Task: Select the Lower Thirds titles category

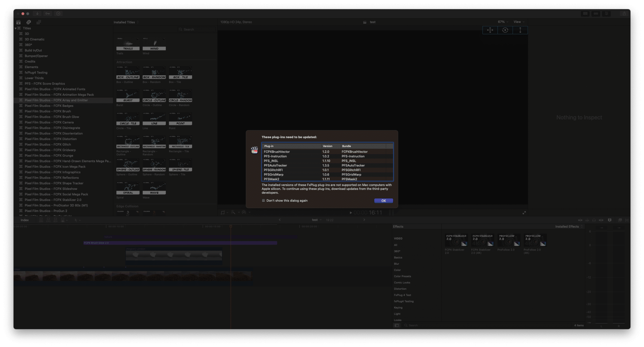Action: tap(34, 78)
